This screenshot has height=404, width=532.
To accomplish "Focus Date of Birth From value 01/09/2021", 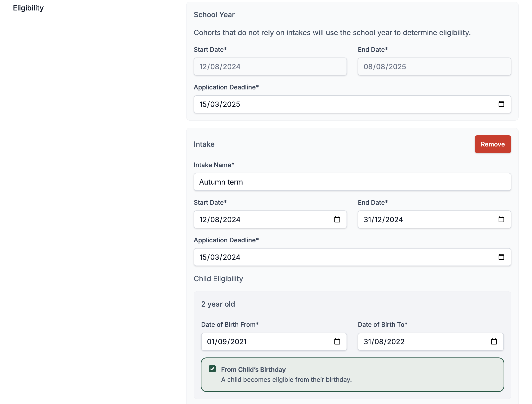I will (227, 342).
